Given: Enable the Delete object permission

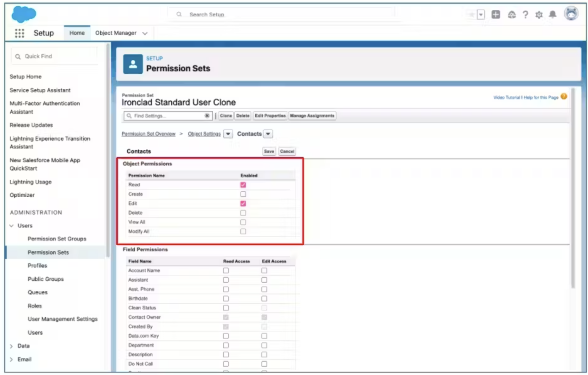Looking at the screenshot, I should point(243,213).
